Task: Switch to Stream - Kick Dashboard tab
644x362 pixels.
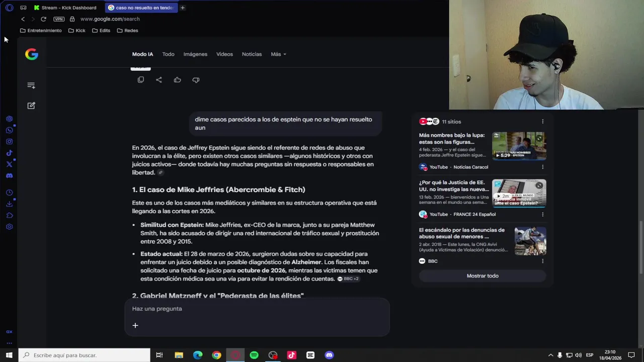Action: [x=65, y=8]
